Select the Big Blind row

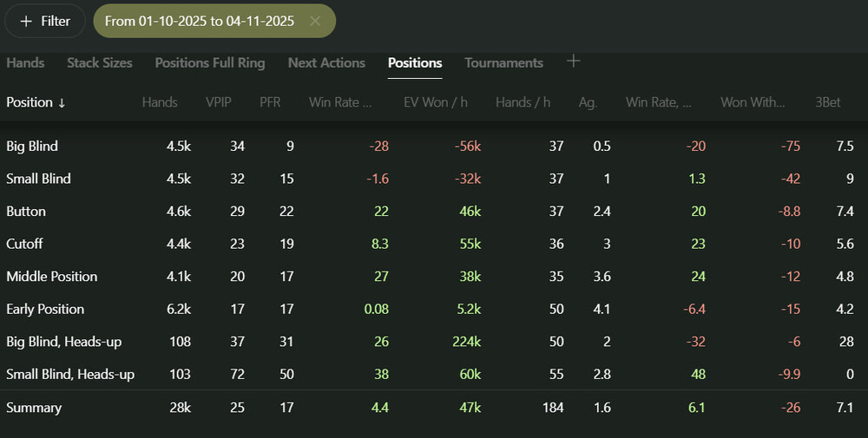coord(32,146)
